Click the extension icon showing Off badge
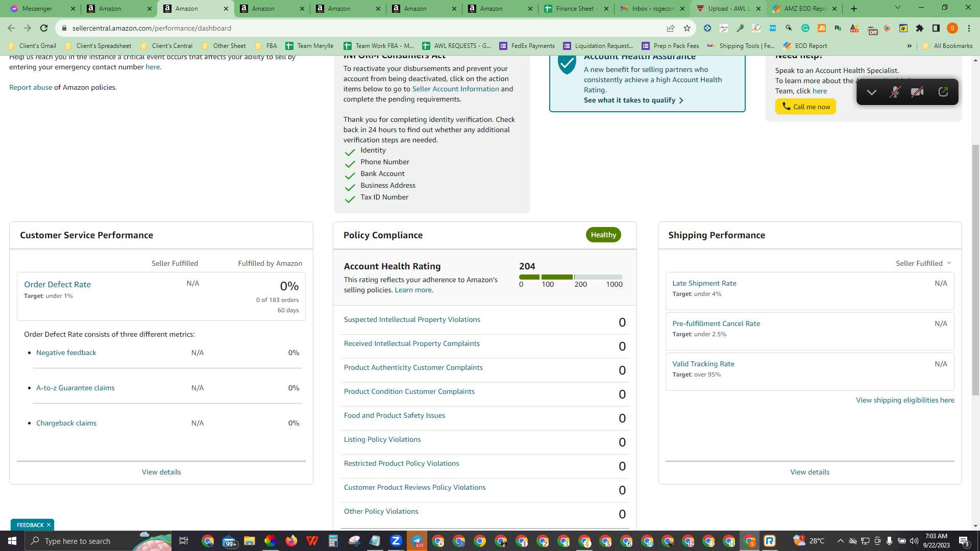Screen dimensions: 980x551 tap(872, 29)
